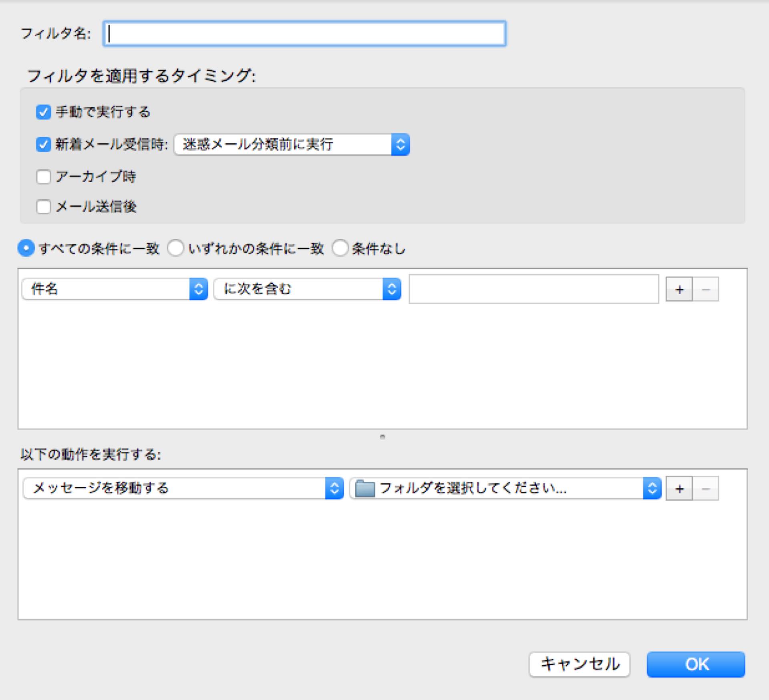Enable the メール送信後 checkbox

coord(43,207)
